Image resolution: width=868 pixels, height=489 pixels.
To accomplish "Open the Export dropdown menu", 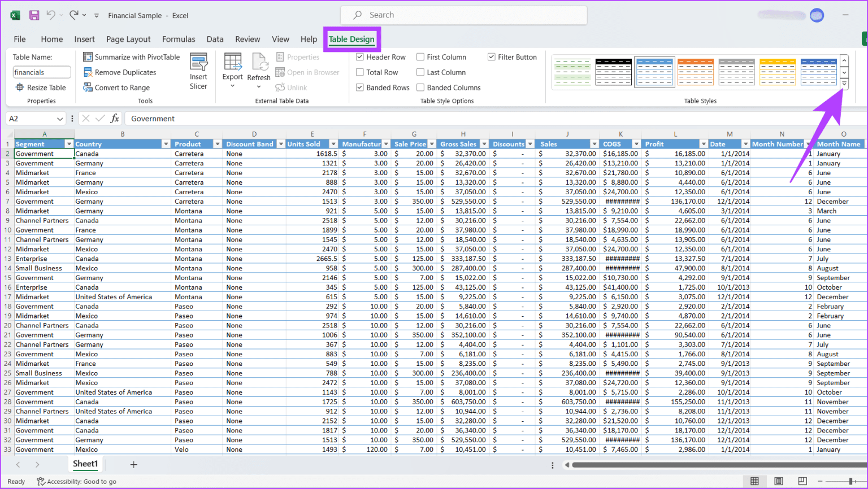I will pyautogui.click(x=232, y=71).
